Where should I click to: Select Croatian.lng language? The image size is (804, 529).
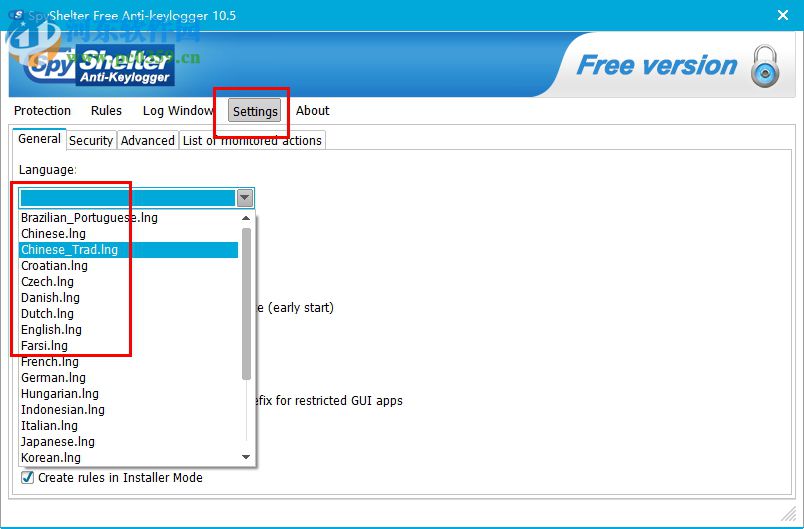coord(129,266)
